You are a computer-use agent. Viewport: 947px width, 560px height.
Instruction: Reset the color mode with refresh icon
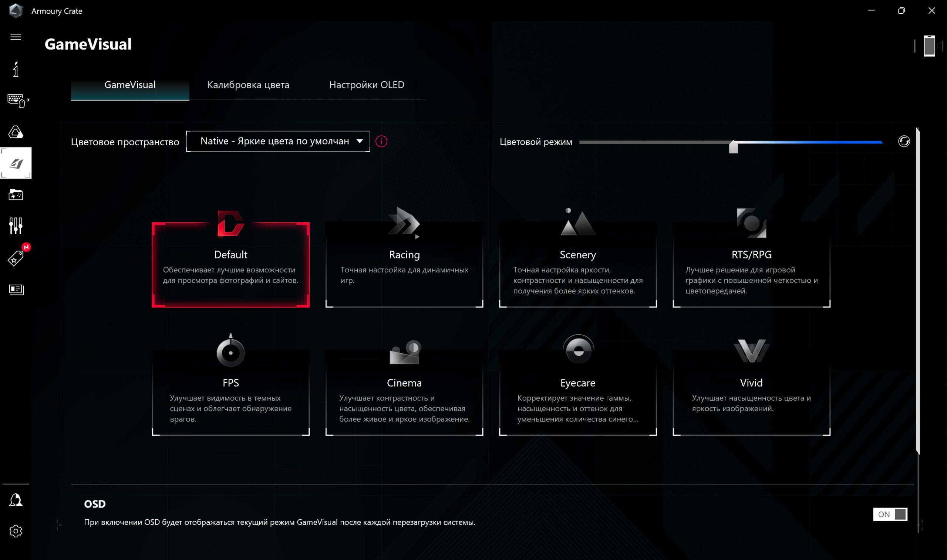(x=904, y=142)
